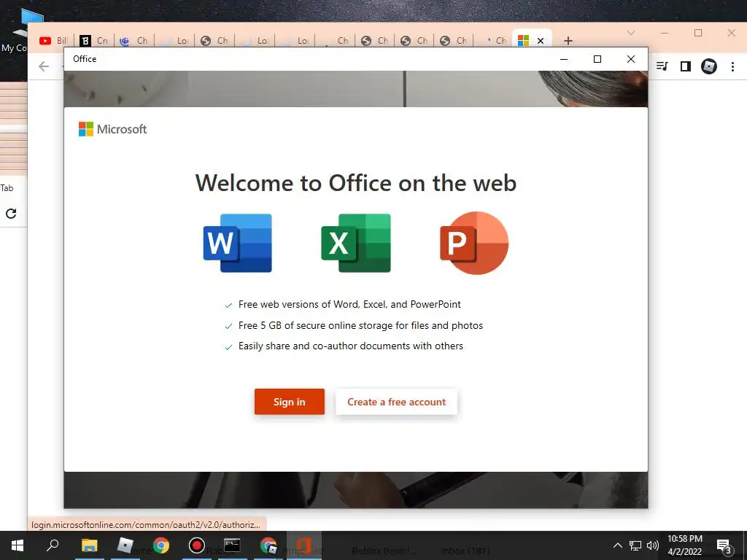The width and height of the screenshot is (747, 560).
Task: Close the active Microsoft tab in Chrome
Action: (541, 41)
